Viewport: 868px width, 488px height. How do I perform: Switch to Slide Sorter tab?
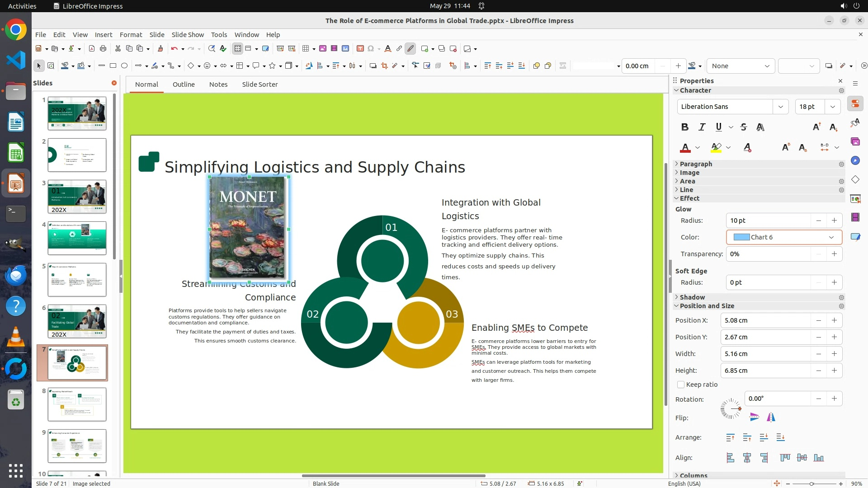(259, 84)
